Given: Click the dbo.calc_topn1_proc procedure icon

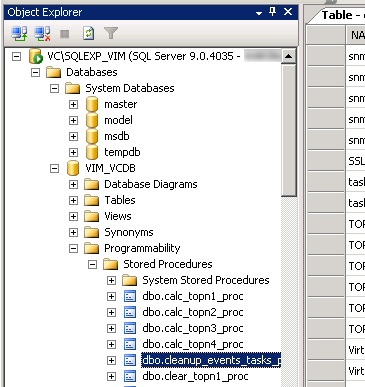Looking at the screenshot, I should [130, 296].
